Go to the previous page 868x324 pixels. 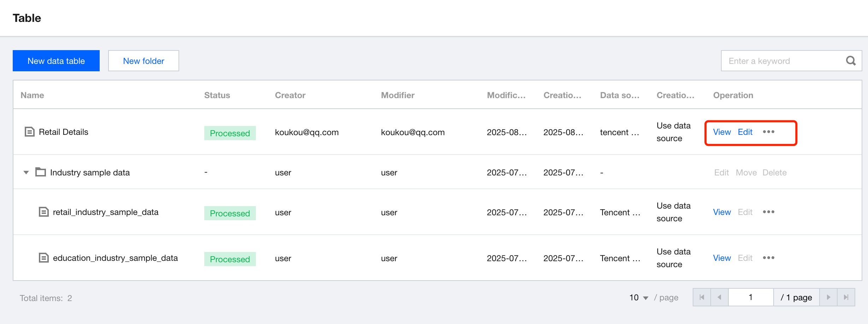tap(719, 298)
